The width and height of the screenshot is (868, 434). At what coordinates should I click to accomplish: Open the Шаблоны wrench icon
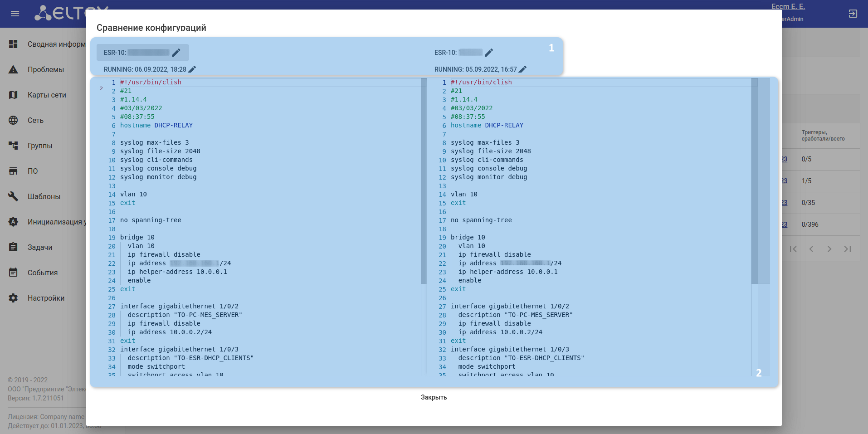point(13,196)
